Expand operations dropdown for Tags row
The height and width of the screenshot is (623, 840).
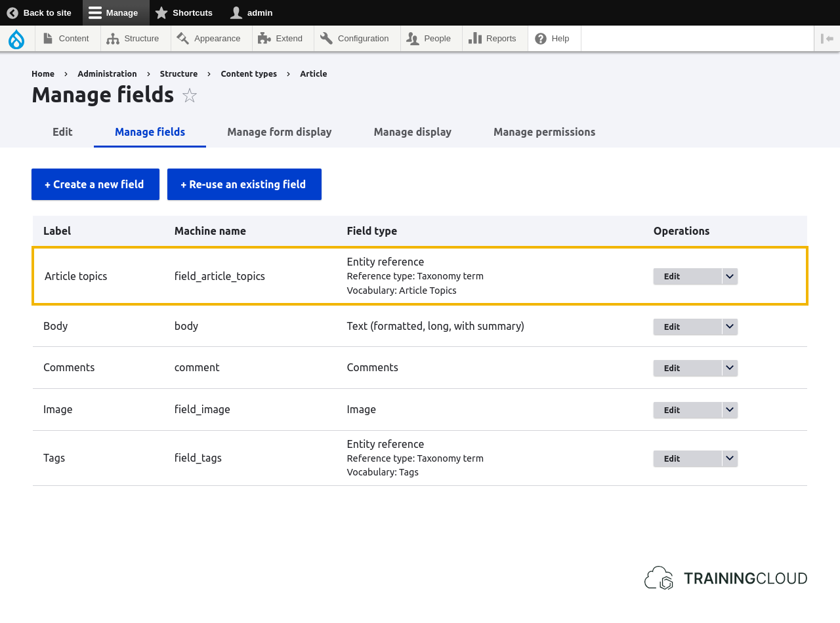click(x=730, y=458)
